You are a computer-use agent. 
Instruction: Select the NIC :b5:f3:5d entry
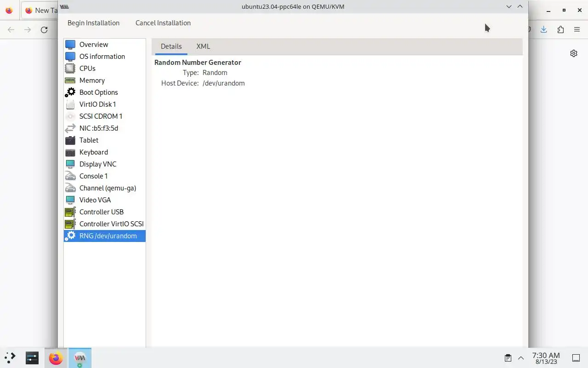(x=105, y=128)
